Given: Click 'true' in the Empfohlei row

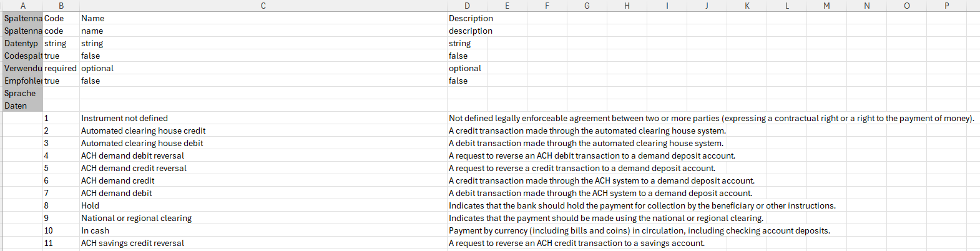Looking at the screenshot, I should click(x=61, y=81).
